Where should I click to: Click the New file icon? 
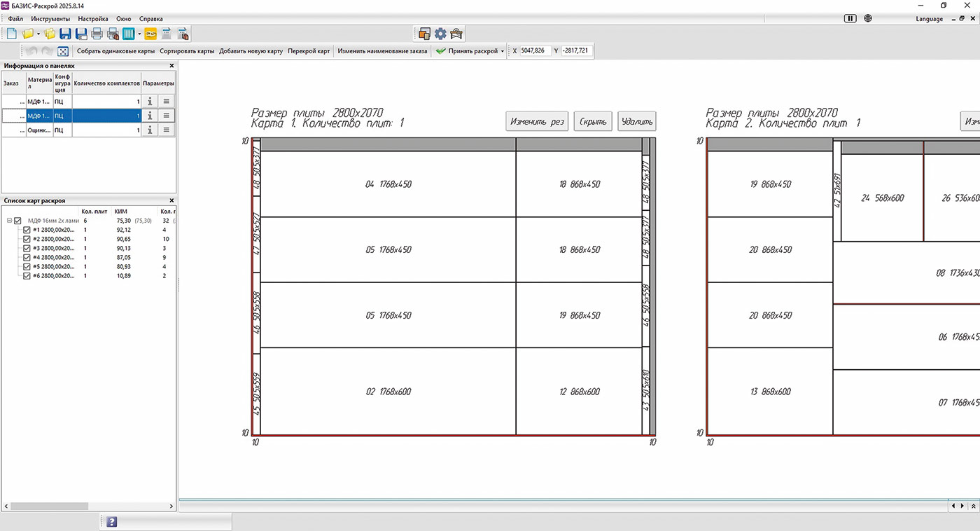(x=11, y=34)
